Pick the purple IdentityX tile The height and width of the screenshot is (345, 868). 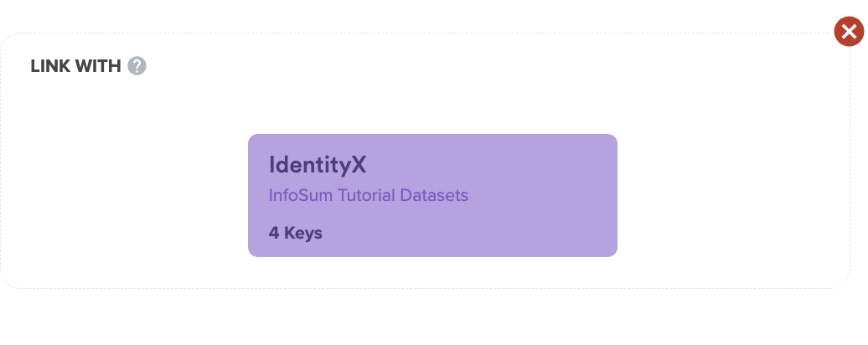(x=432, y=195)
